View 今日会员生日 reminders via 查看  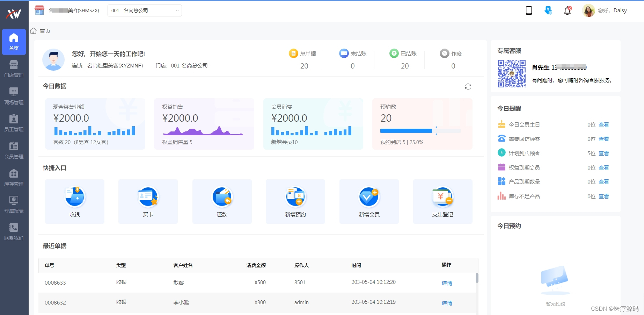click(603, 125)
